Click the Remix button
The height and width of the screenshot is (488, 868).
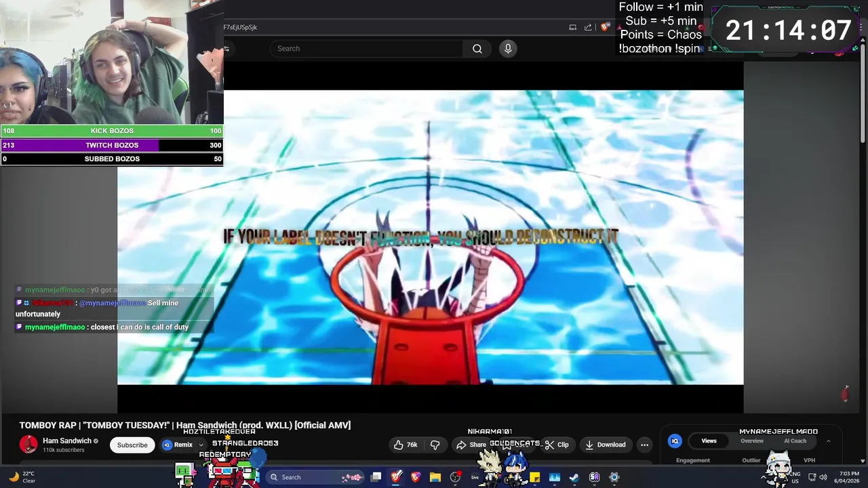tap(177, 445)
